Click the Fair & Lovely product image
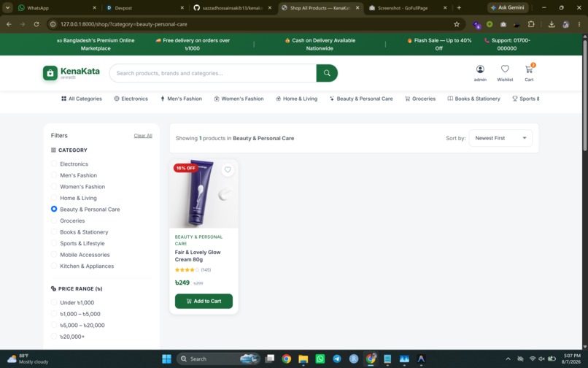 (204, 193)
